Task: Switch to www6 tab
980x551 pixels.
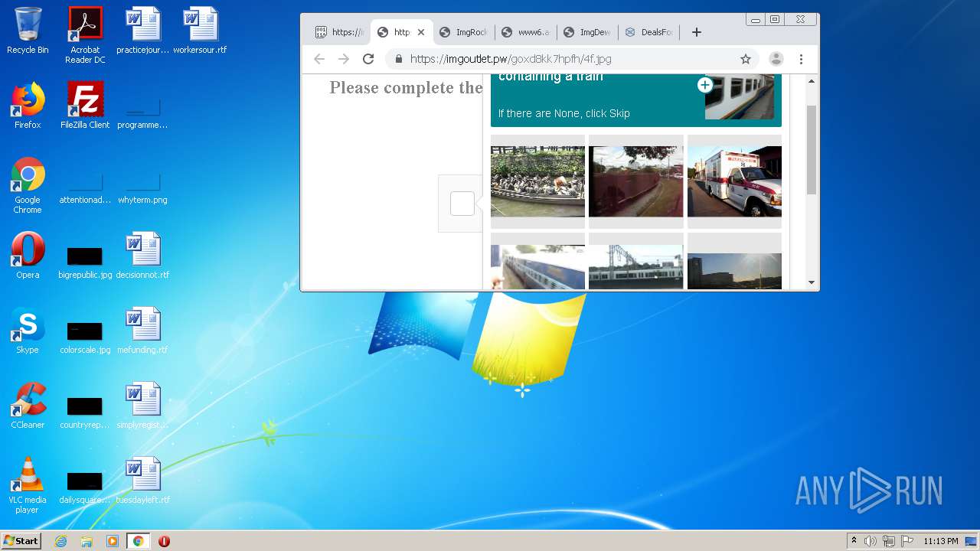Action: pyautogui.click(x=525, y=32)
